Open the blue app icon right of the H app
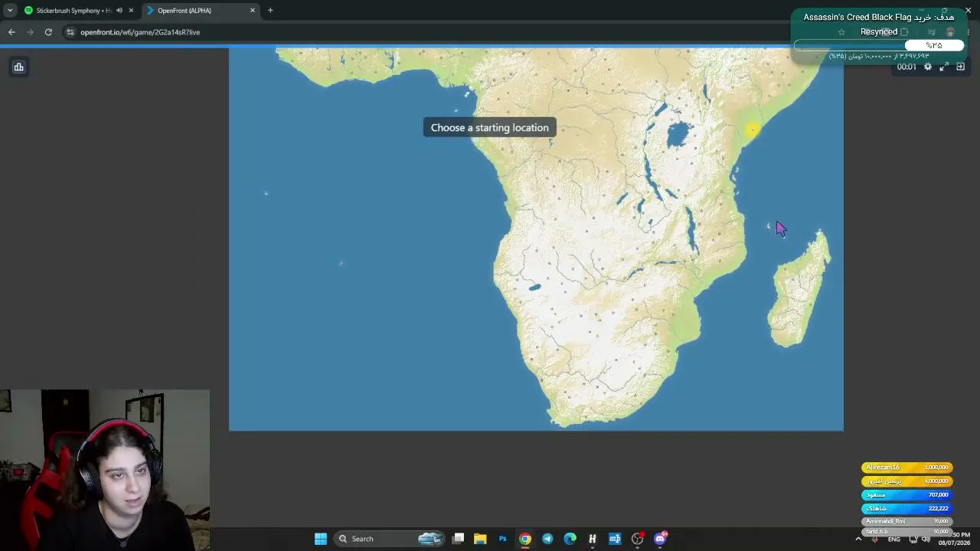The image size is (980, 551). click(x=615, y=539)
